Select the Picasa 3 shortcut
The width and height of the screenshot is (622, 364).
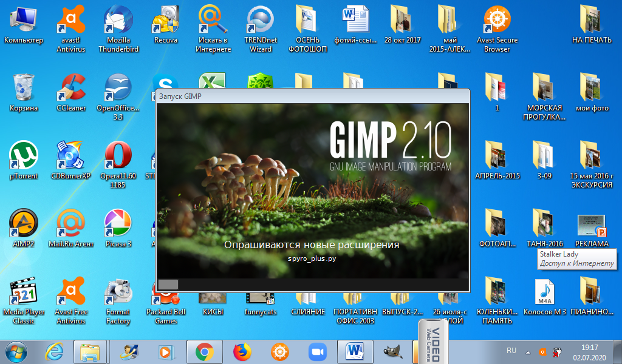118,229
